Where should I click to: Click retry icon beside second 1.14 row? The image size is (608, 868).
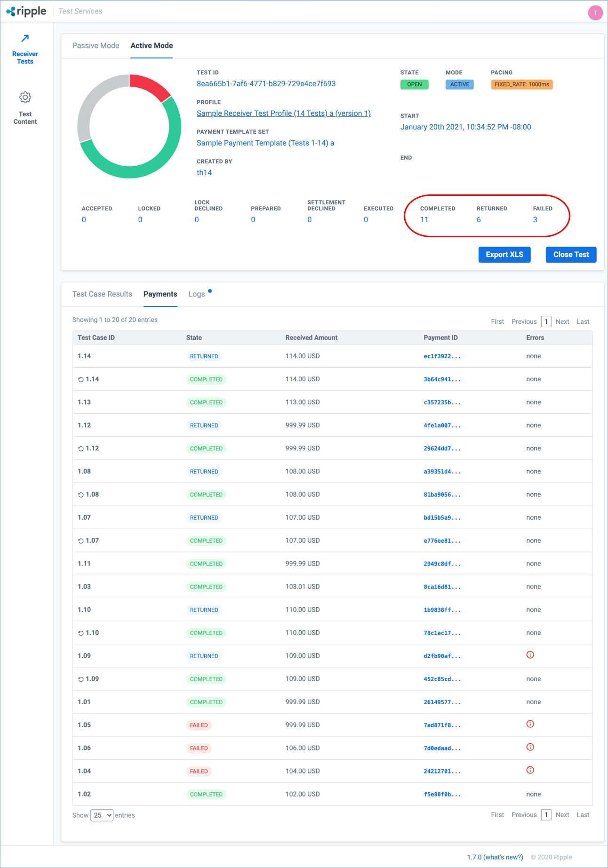coord(80,379)
